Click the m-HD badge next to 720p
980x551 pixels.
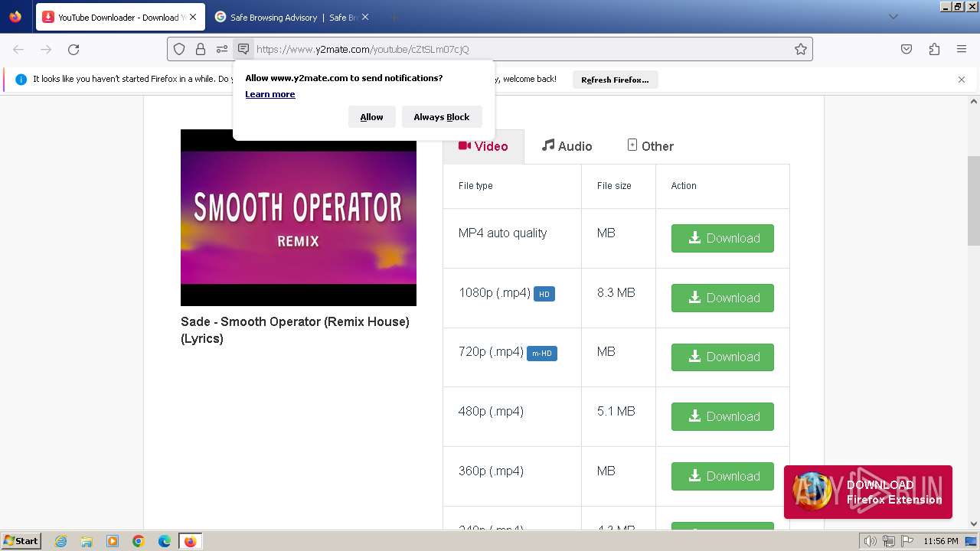(542, 354)
